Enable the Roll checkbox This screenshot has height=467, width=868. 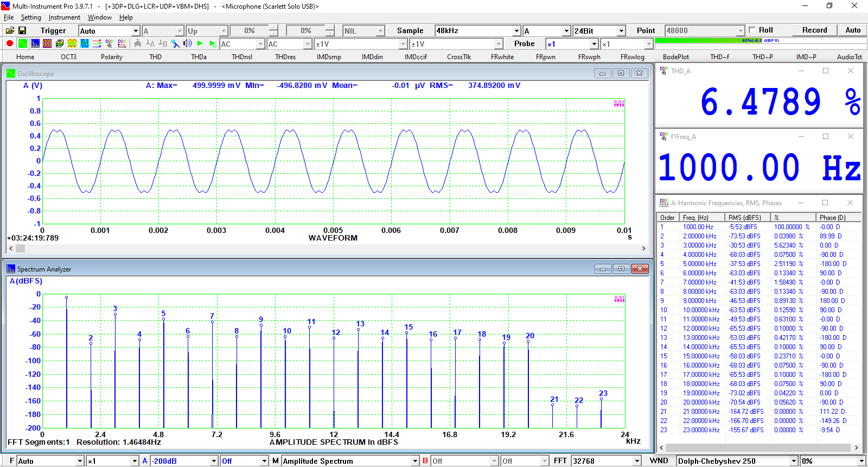click(752, 30)
